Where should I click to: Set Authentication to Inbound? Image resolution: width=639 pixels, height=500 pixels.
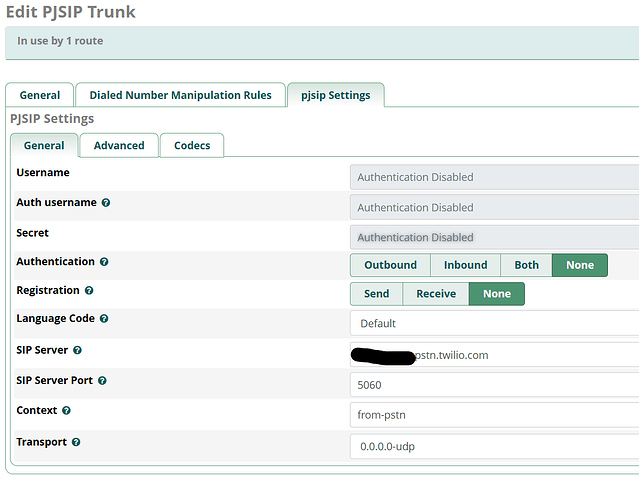point(465,265)
